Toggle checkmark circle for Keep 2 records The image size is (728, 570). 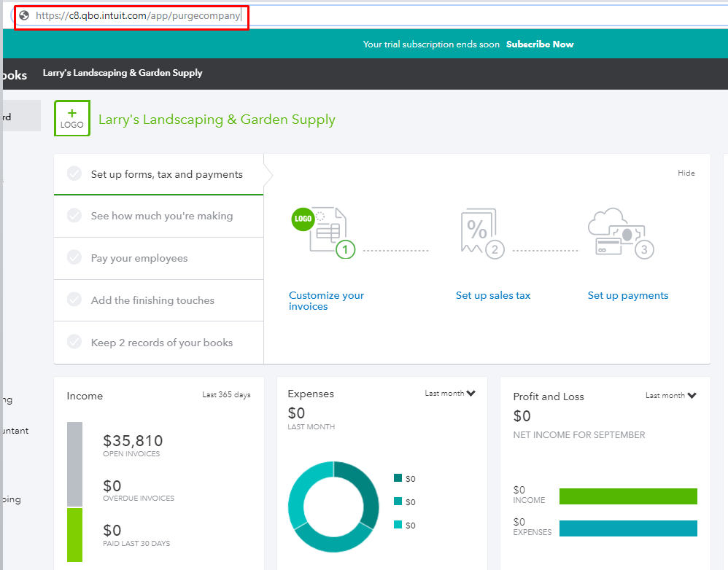[x=74, y=342]
